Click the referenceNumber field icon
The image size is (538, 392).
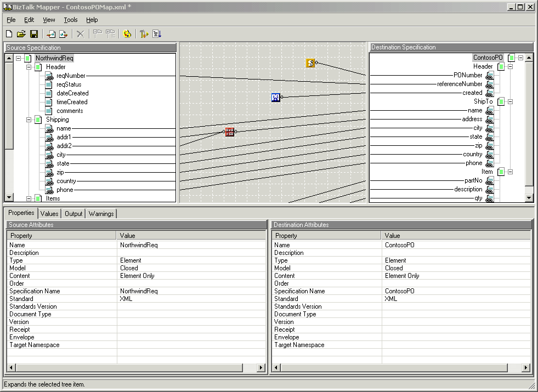[x=490, y=84]
